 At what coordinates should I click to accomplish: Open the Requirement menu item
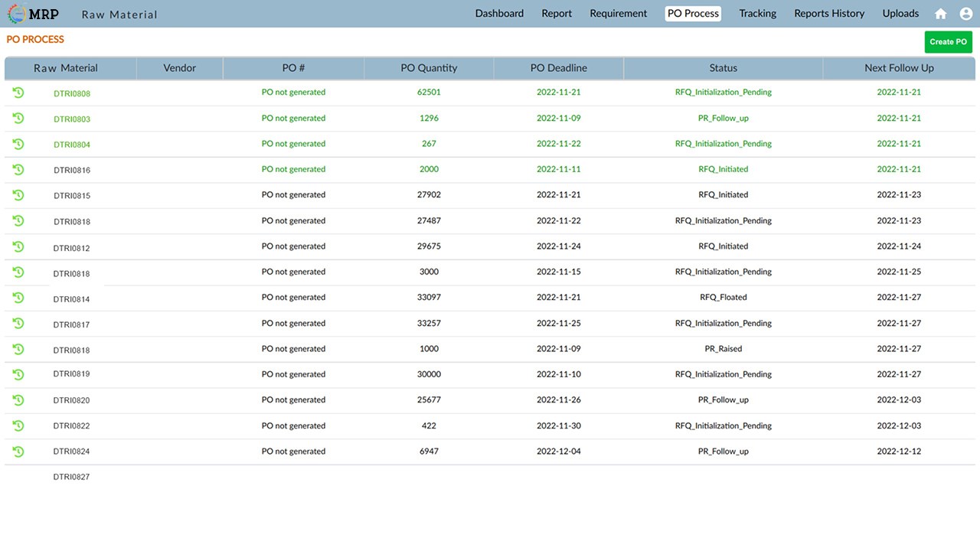[x=618, y=13]
